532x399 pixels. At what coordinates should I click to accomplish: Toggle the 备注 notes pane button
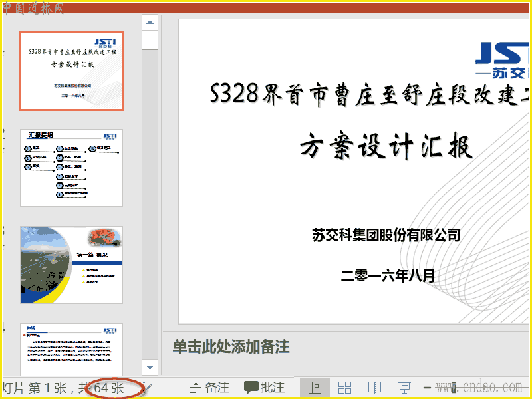coord(209,388)
